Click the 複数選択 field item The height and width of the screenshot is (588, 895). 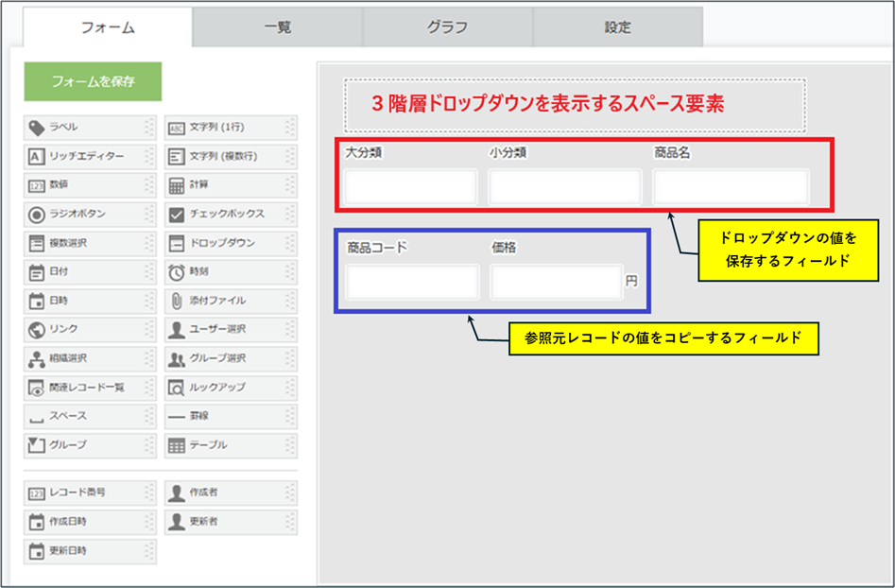pyautogui.click(x=80, y=243)
